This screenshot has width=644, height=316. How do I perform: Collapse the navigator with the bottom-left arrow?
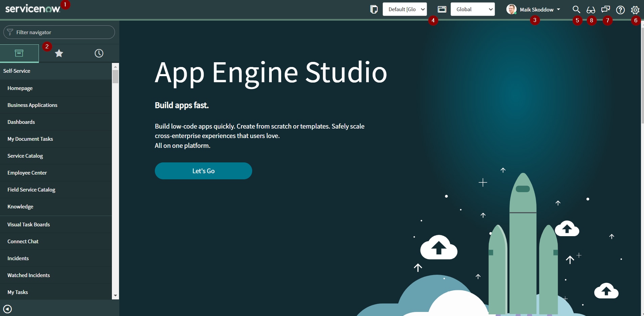[x=7, y=309]
